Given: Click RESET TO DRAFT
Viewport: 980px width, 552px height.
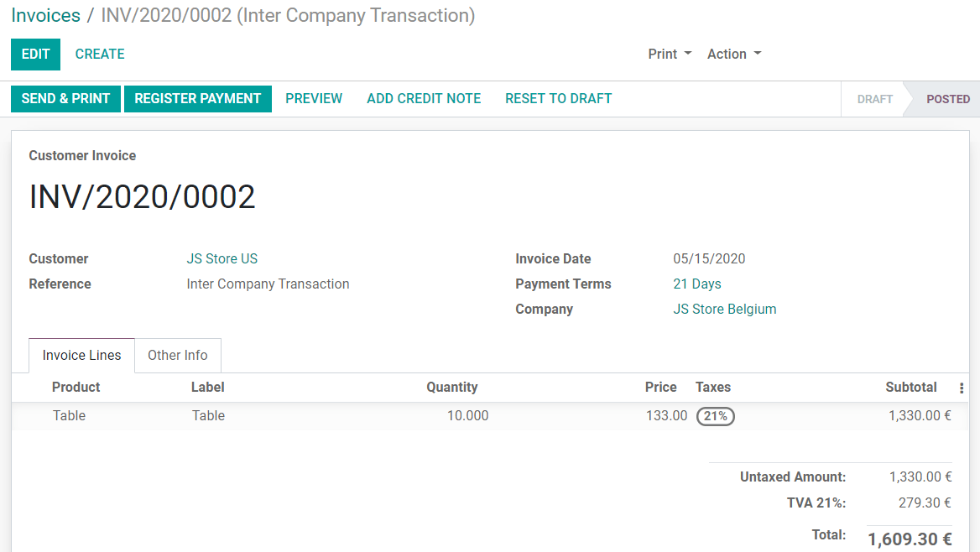Looking at the screenshot, I should point(558,98).
